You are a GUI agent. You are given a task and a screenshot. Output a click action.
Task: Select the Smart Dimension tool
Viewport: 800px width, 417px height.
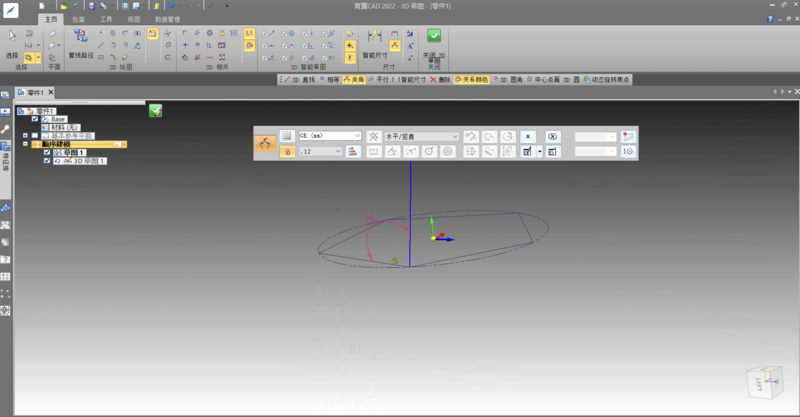coord(373,40)
